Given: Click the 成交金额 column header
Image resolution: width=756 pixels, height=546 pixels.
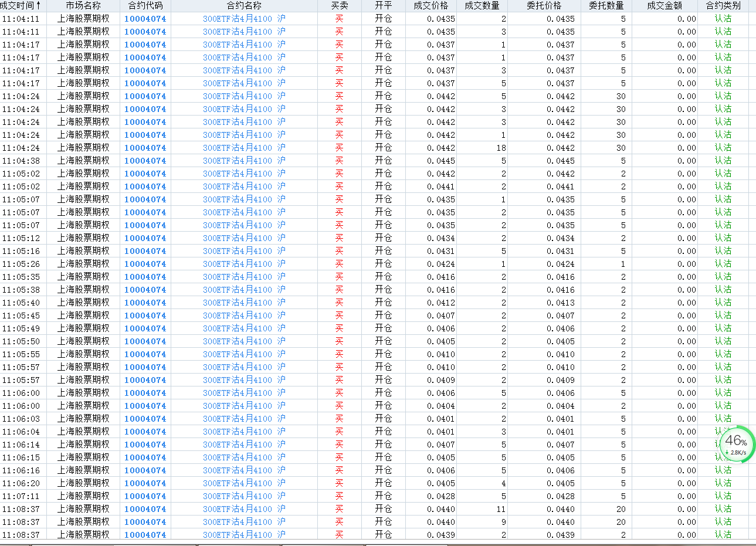Looking at the screenshot, I should click(665, 6).
